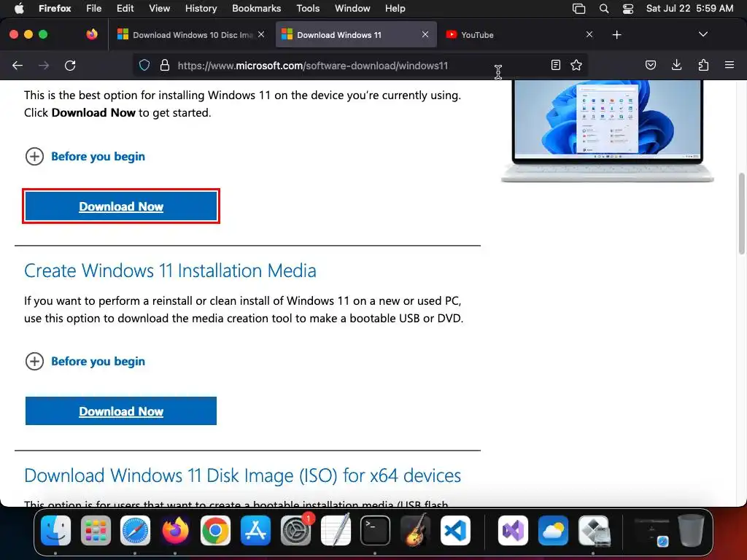Click the highlighted Download Now button
747x560 pixels.
coord(121,206)
